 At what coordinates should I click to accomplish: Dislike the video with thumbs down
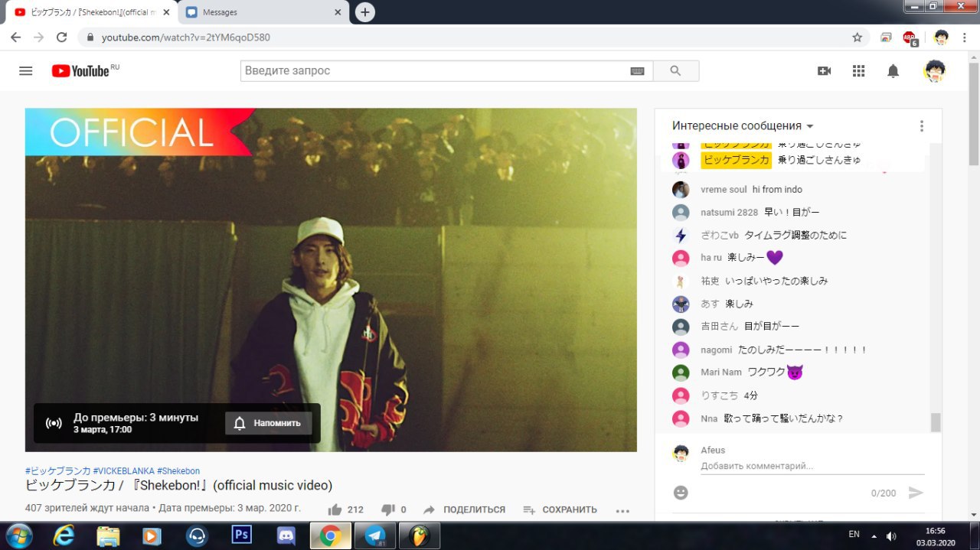pyautogui.click(x=388, y=509)
